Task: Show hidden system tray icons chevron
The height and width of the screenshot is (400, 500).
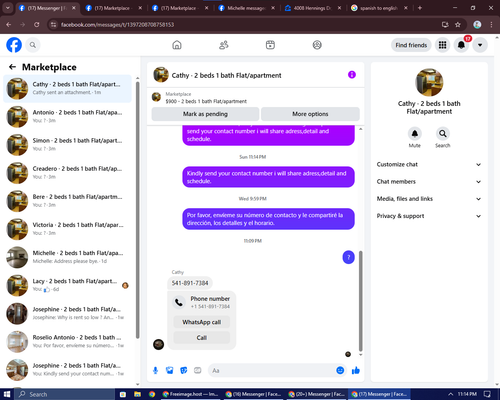Action: tap(450, 394)
